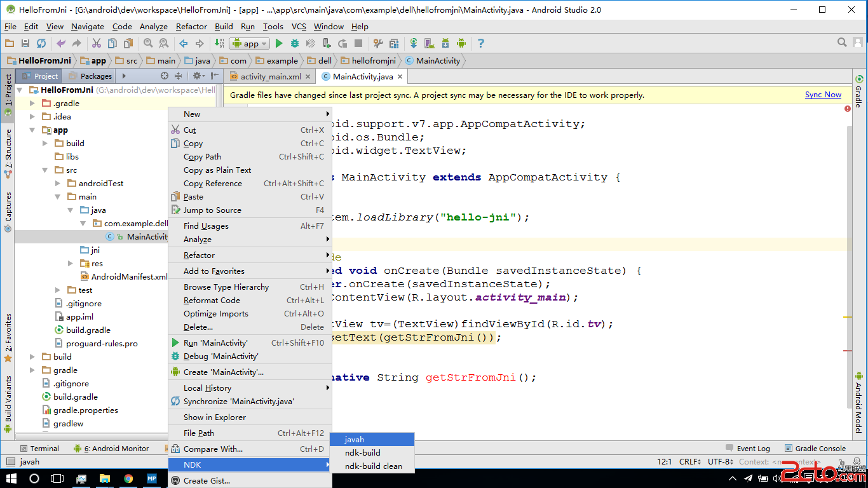868x488 pixels.
Task: Expand the res folder node
Action: coord(71,263)
